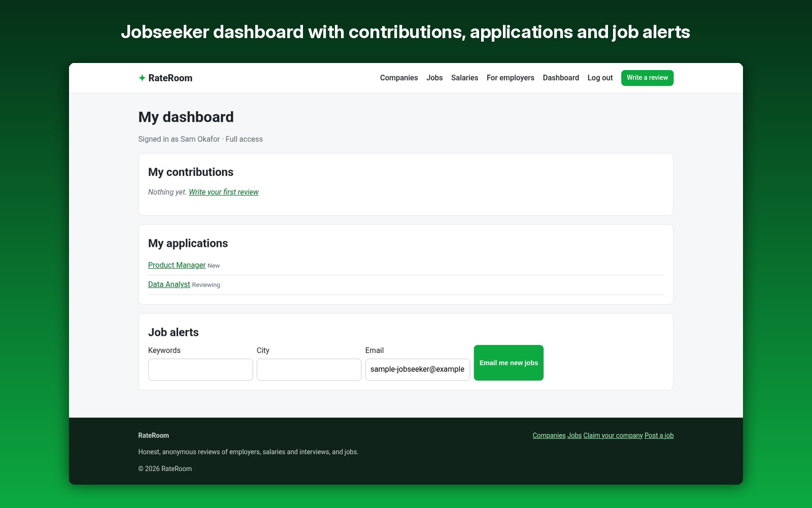Follow the Claim your company footer link
The image size is (812, 508).
tap(613, 435)
